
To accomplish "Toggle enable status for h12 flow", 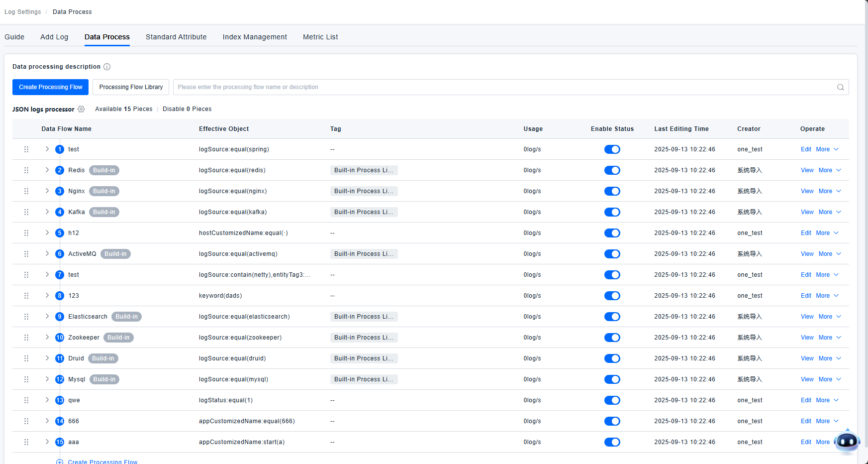I will (x=612, y=233).
